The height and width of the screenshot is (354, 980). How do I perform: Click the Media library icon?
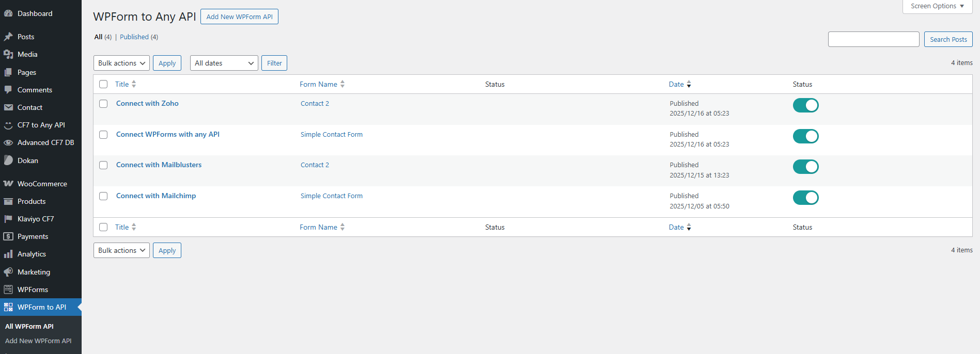pyautogui.click(x=8, y=54)
